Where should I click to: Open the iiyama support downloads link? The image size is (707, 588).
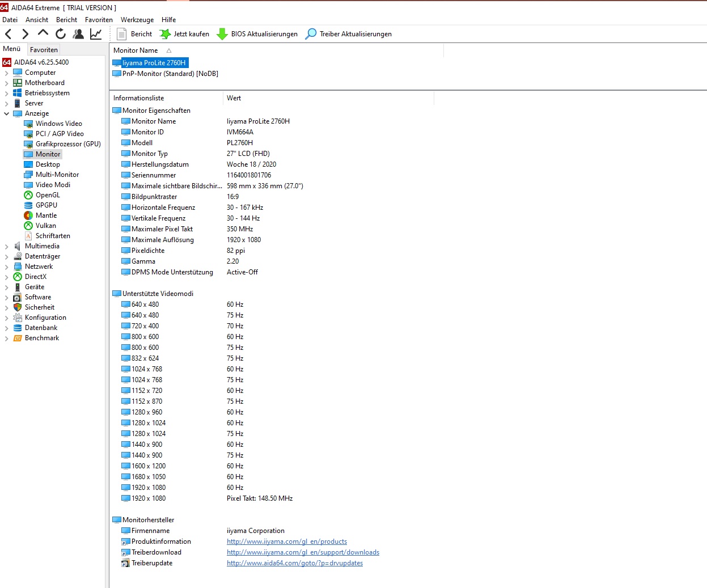pyautogui.click(x=303, y=552)
